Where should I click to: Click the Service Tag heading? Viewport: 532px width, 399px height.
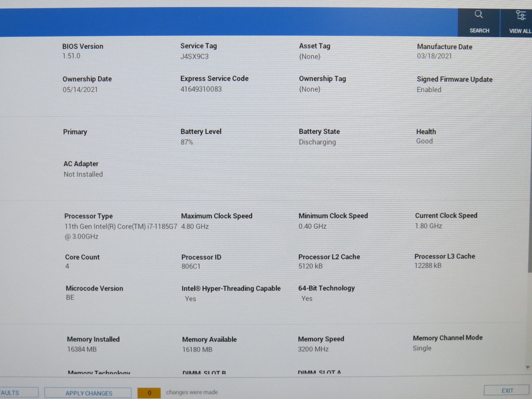[199, 46]
